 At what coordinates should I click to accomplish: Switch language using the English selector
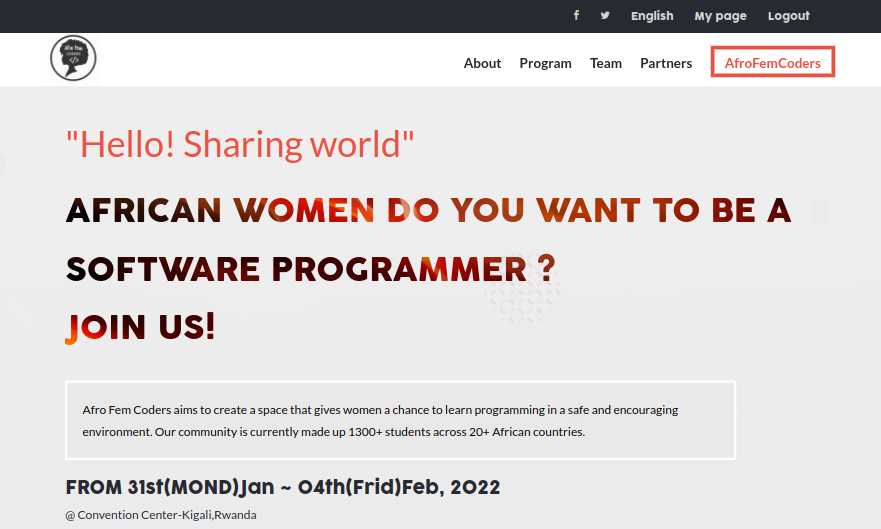click(652, 16)
